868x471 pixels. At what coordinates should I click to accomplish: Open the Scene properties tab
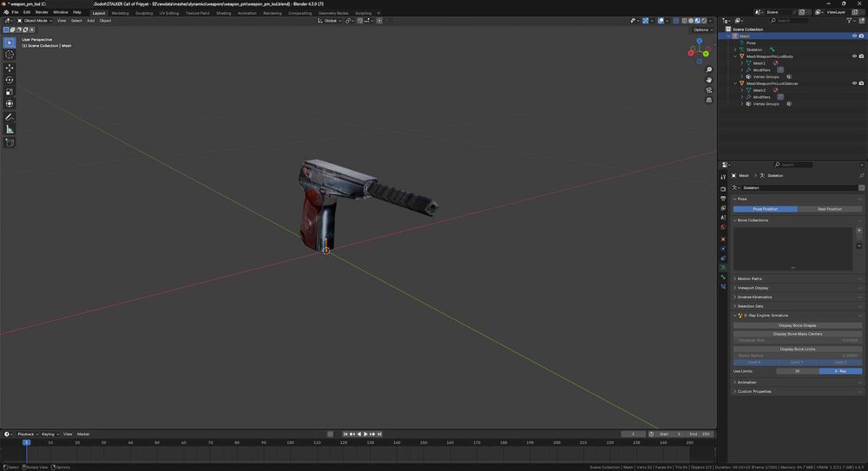coord(723,218)
